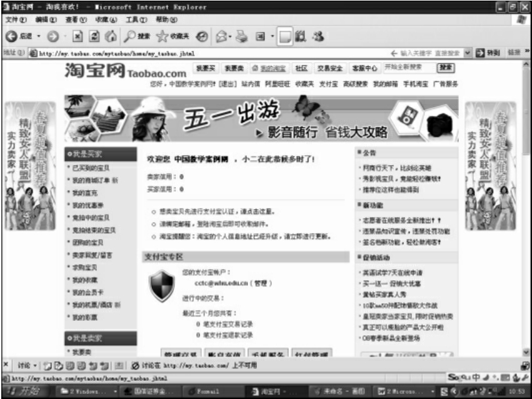The width and height of the screenshot is (532, 399).
Task: Click the 客服中心 navigation tab
Action: point(364,69)
